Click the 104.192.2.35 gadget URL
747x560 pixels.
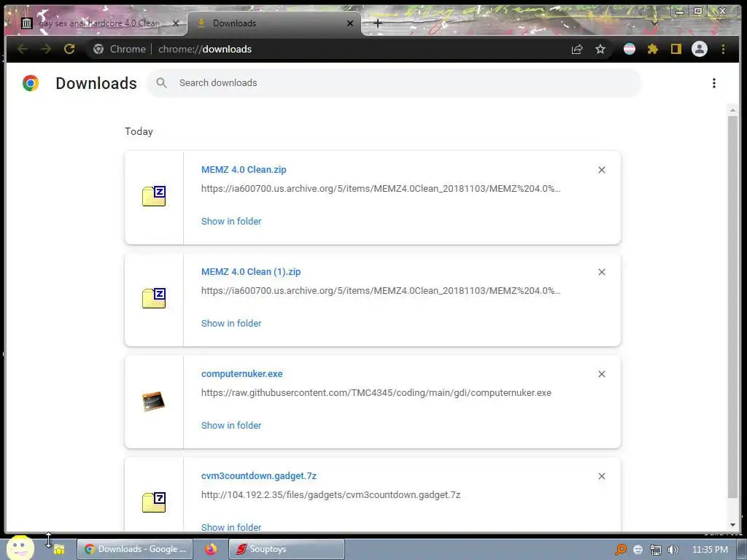[x=330, y=495]
